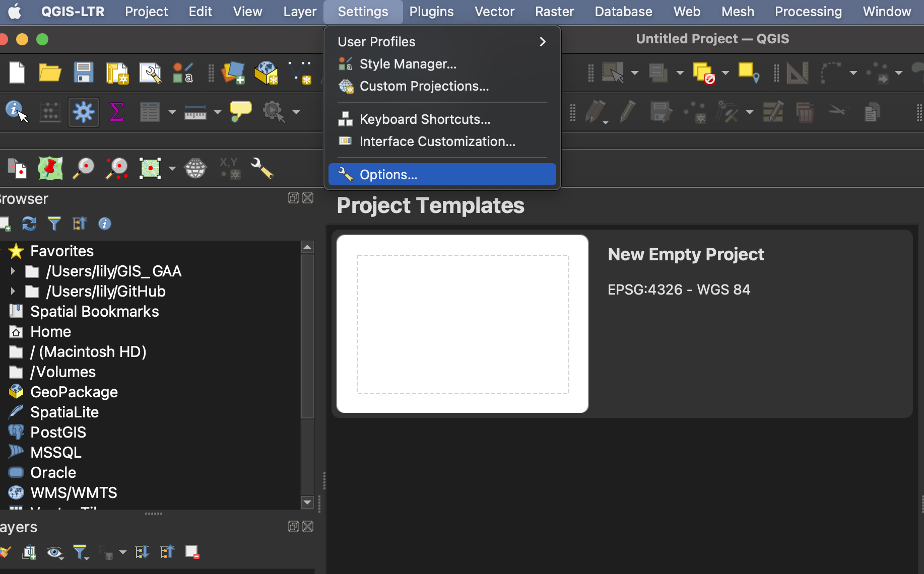Click the Map Tips speech bubble icon
Image resolution: width=924 pixels, height=574 pixels.
click(240, 111)
